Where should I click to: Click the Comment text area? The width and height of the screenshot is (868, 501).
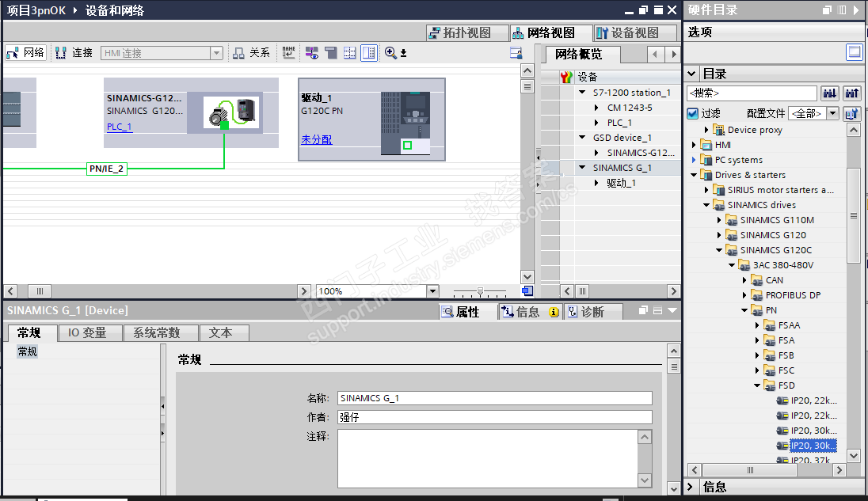coord(488,458)
